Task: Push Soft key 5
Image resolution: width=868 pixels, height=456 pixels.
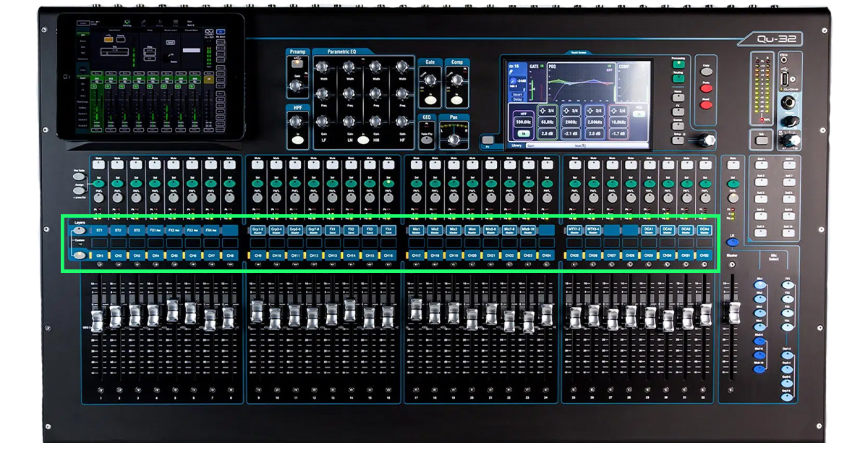Action: pyautogui.click(x=761, y=234)
